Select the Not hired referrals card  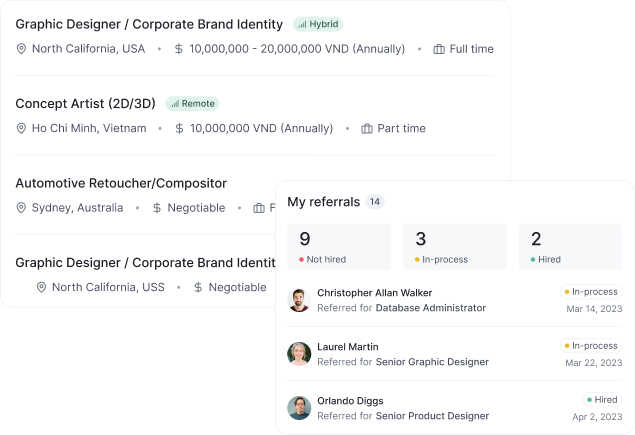point(339,247)
